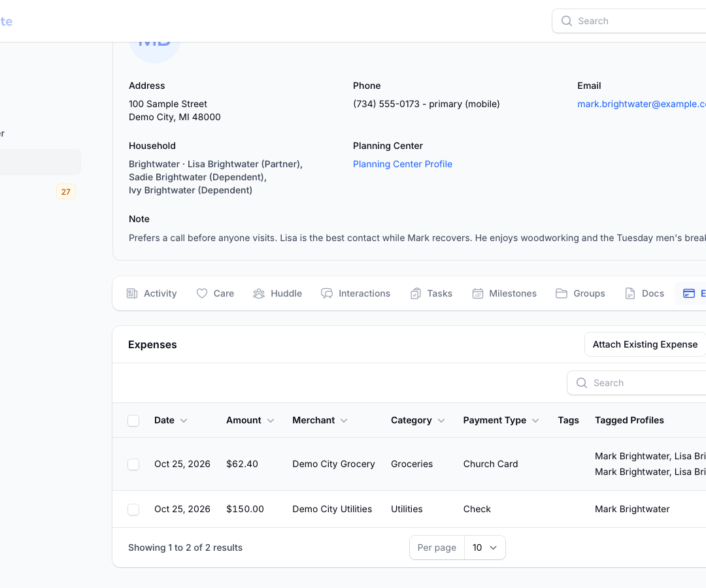Sort expenses by the Date column
The width and height of the screenshot is (706, 588).
pyautogui.click(x=171, y=420)
